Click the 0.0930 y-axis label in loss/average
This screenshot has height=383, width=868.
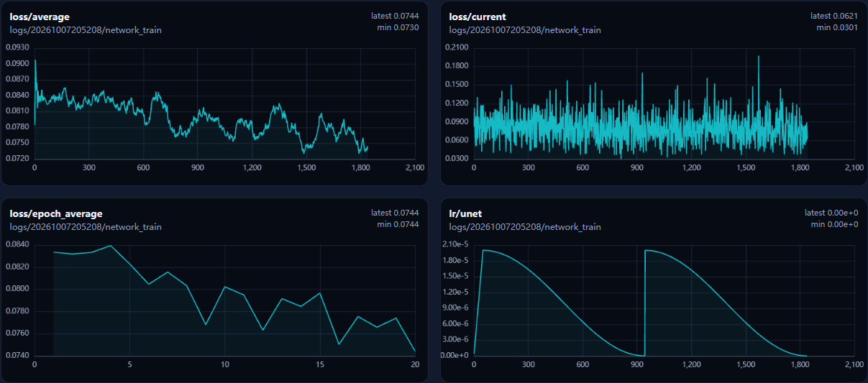pos(17,47)
